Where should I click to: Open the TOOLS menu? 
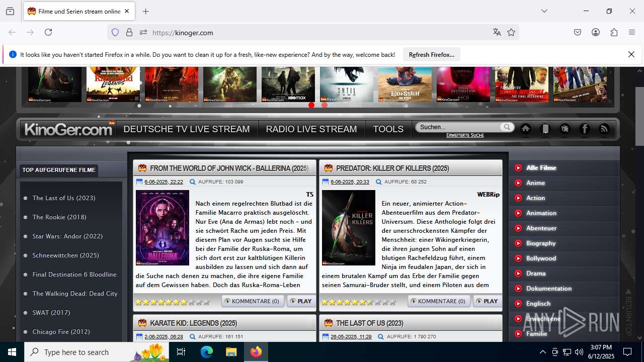click(388, 129)
